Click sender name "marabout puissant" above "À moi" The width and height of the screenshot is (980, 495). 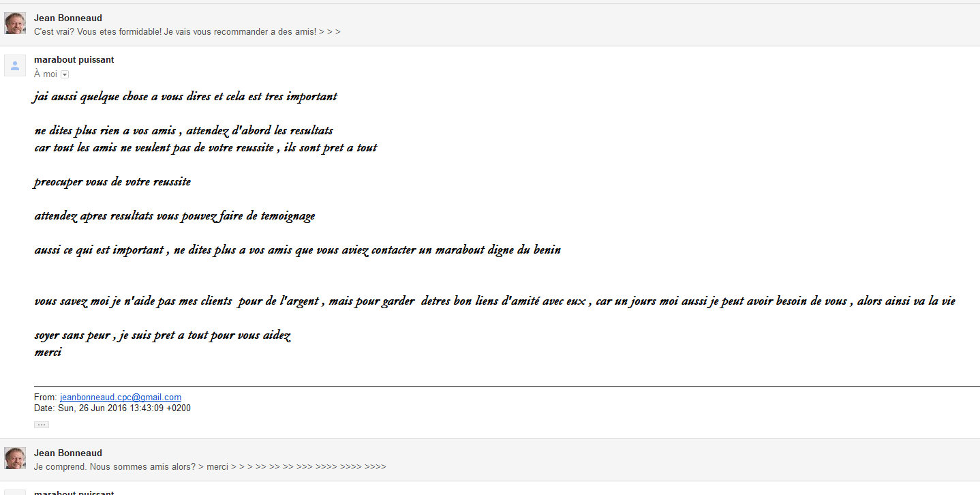pos(74,60)
